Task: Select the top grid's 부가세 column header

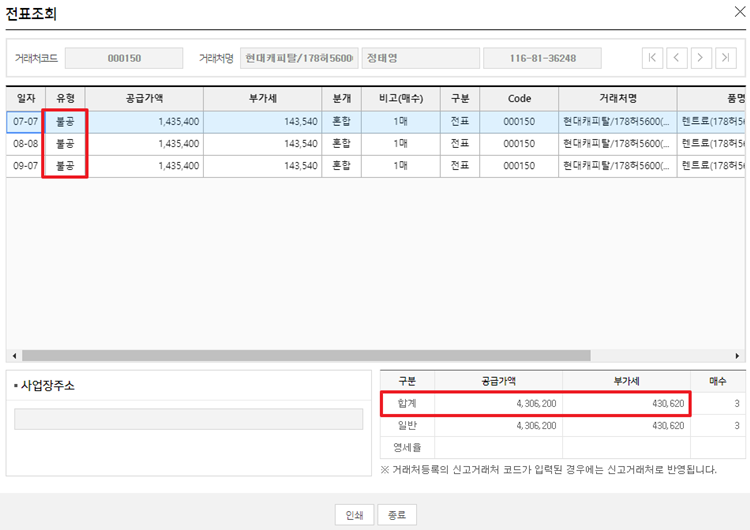Action: pyautogui.click(x=263, y=98)
